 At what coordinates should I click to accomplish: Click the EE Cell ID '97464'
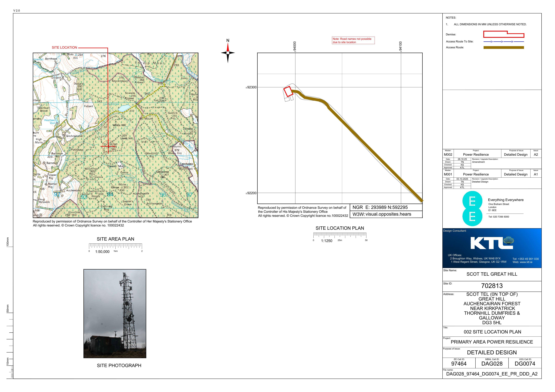click(459, 364)
